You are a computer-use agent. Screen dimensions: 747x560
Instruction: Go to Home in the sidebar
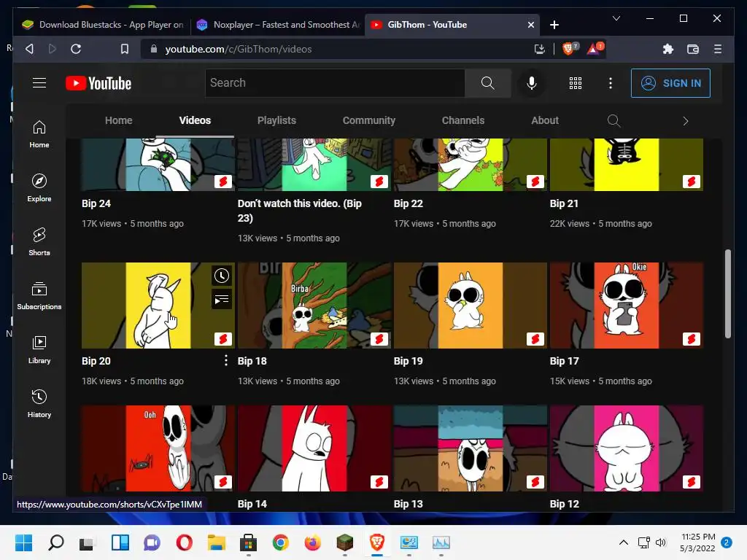coord(39,134)
